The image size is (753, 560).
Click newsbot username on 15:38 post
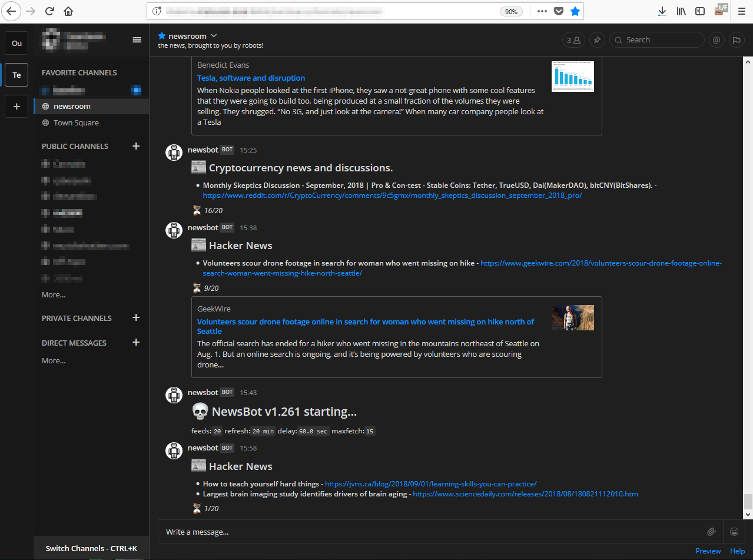pos(203,227)
